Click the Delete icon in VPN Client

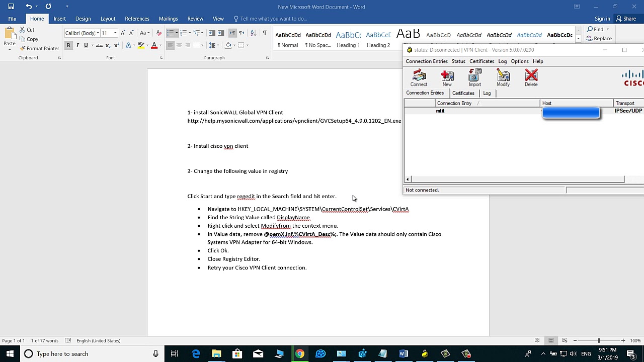(x=531, y=78)
